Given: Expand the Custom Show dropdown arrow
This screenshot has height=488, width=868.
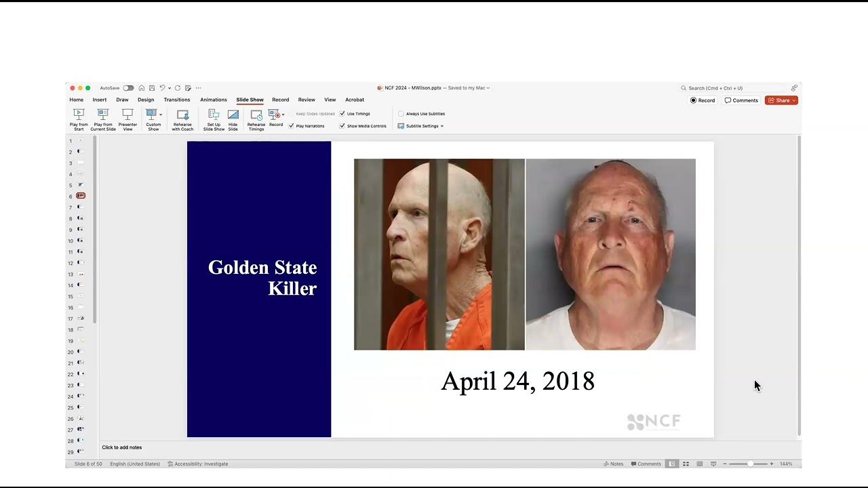Looking at the screenshot, I should tap(161, 115).
